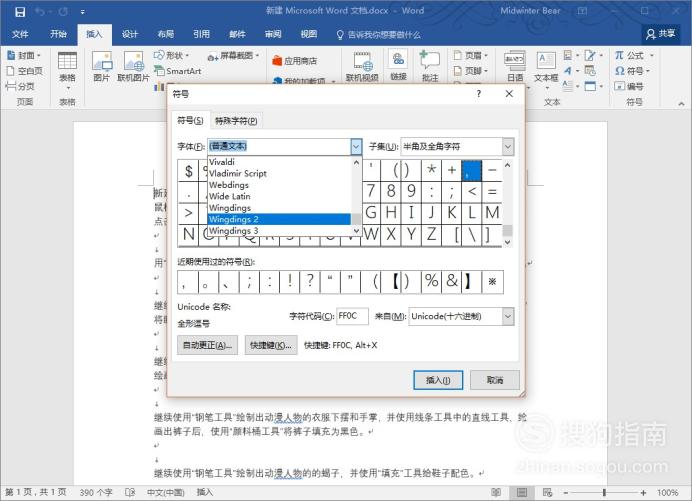Open the 'from' (来自) Unicode dropdown
The height and width of the screenshot is (501, 692).
click(x=508, y=316)
